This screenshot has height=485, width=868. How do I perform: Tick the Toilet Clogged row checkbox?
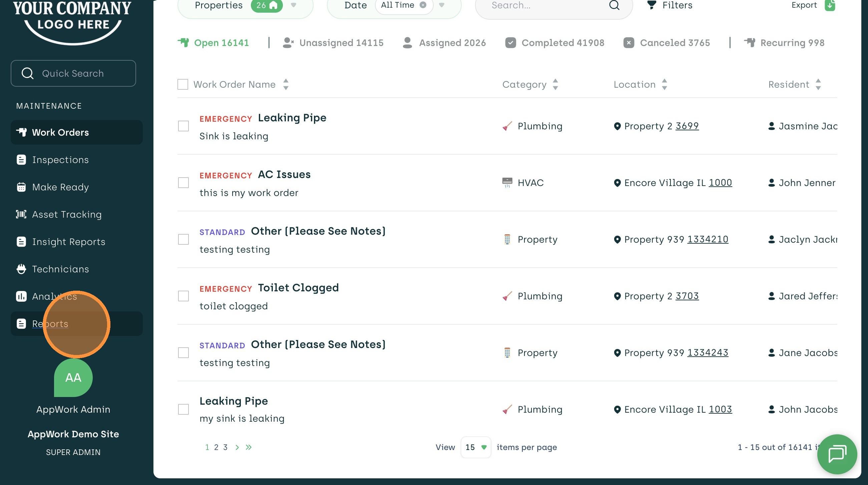pos(183,296)
